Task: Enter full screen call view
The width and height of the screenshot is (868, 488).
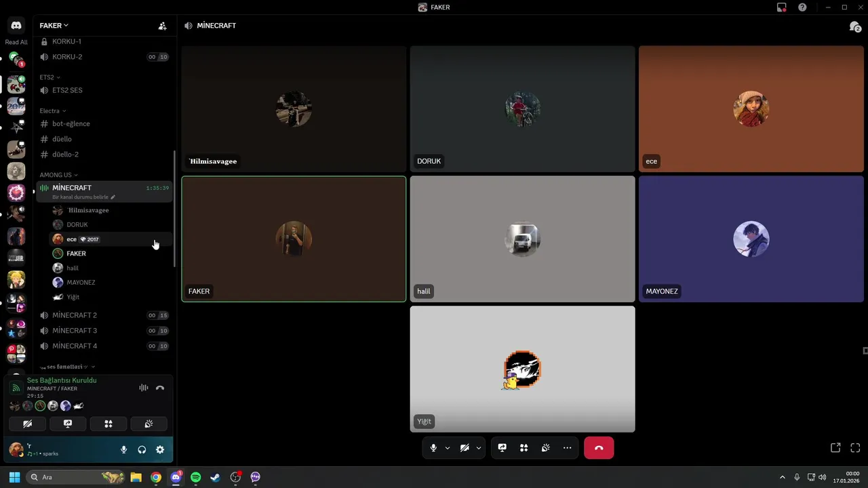Action: [855, 448]
